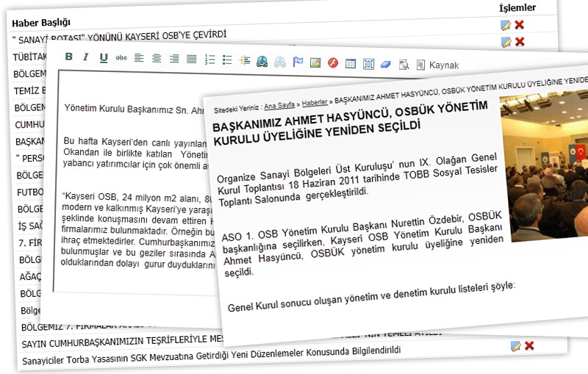Screen dimensions: 588x374
Task: Click the Bu hafta Kayseri'den paragraph in editor
Action: click(135, 154)
